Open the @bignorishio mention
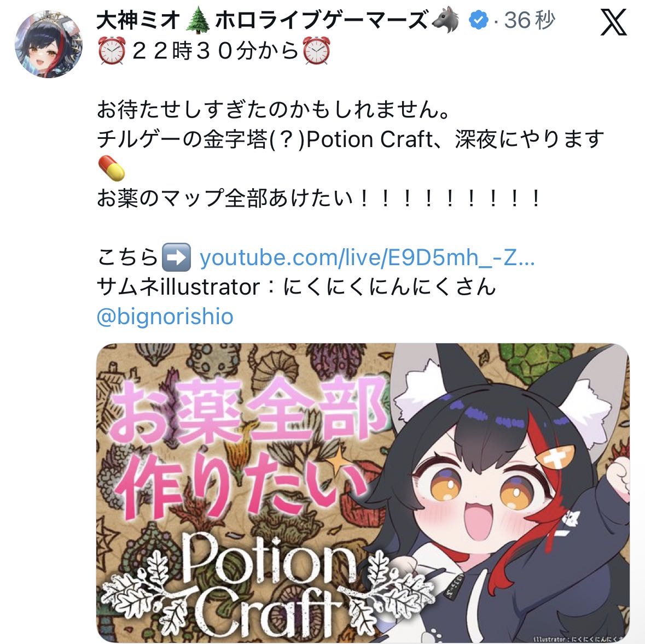The image size is (645, 644). pyautogui.click(x=165, y=317)
